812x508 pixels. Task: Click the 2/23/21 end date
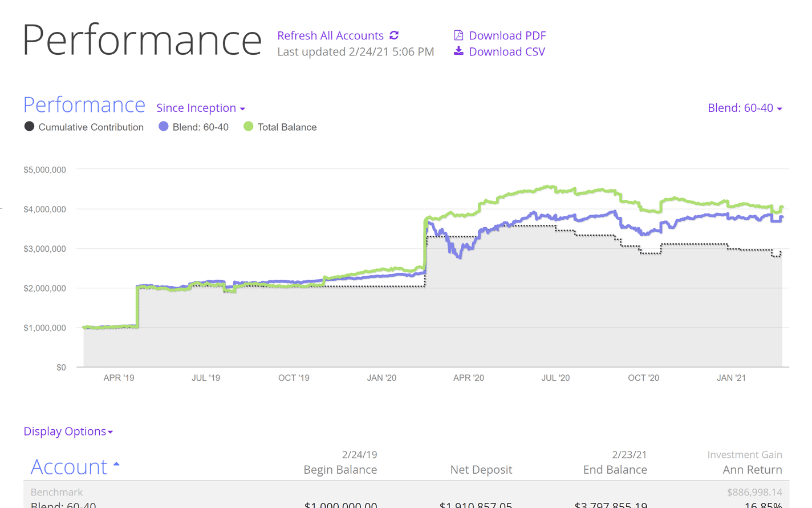point(630,455)
